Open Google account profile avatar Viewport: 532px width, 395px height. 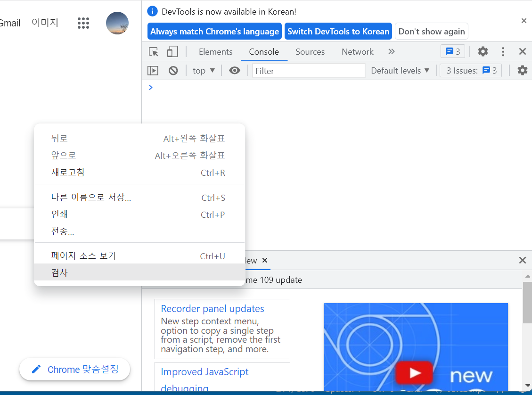(117, 23)
